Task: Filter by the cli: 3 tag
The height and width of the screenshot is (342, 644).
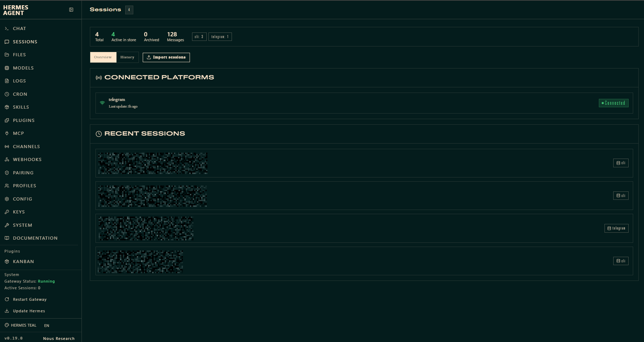Action: pyautogui.click(x=199, y=37)
